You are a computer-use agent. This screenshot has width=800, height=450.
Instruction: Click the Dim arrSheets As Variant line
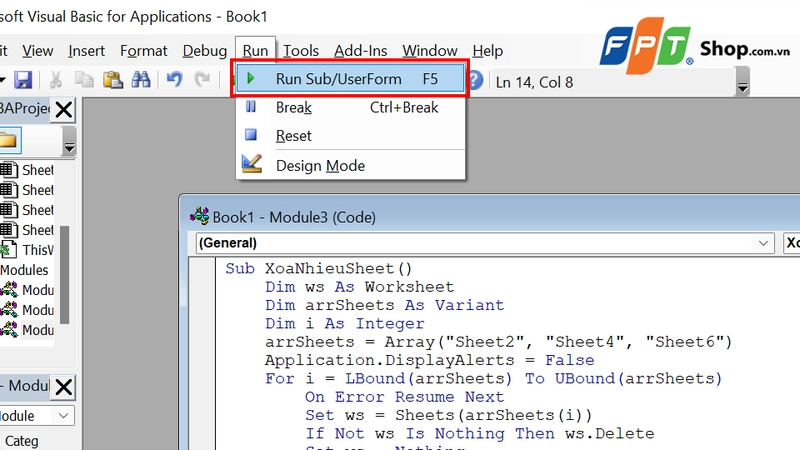(x=384, y=305)
